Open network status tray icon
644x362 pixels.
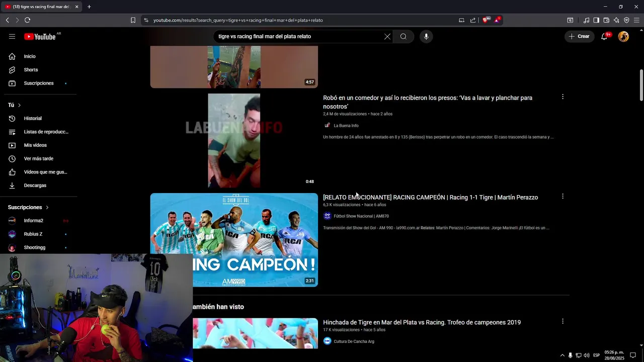(x=579, y=355)
